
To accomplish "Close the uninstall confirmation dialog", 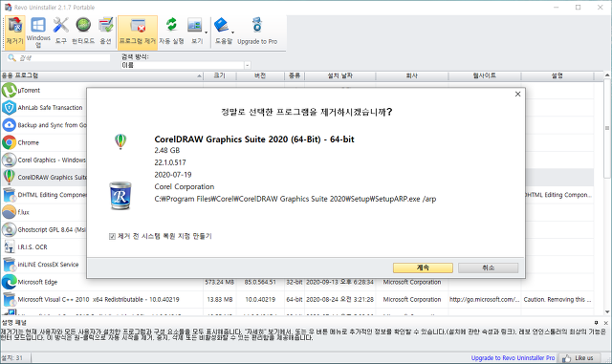I will 517,94.
